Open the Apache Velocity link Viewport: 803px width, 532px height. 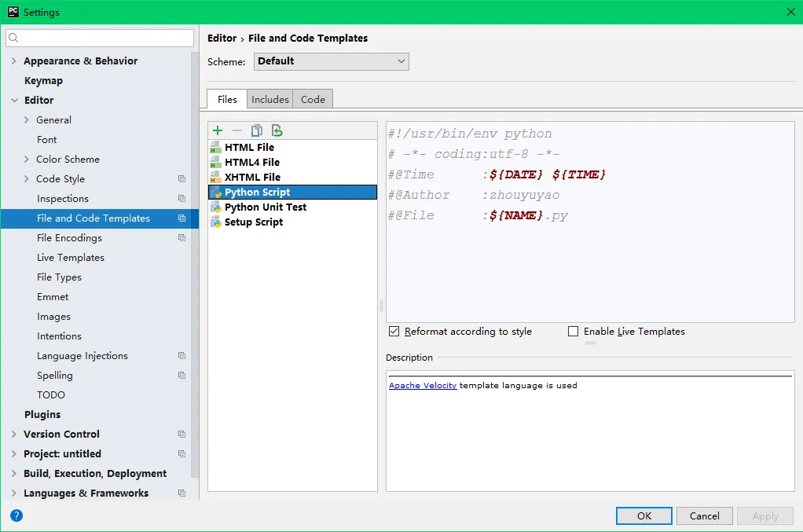422,385
